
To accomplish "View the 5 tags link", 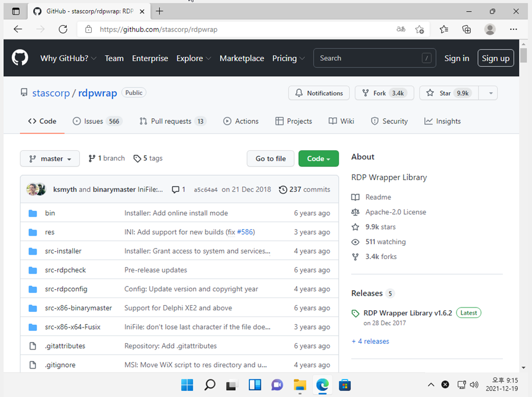I will pyautogui.click(x=148, y=158).
